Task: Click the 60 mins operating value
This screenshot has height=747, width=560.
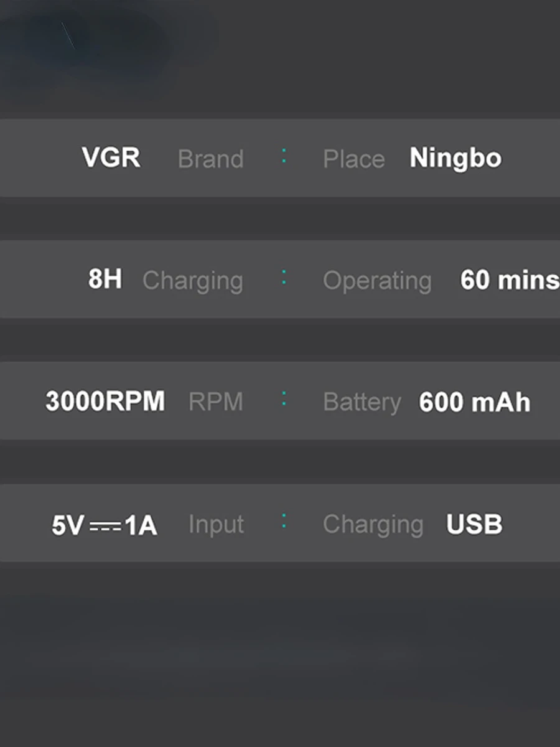Action: point(510,280)
